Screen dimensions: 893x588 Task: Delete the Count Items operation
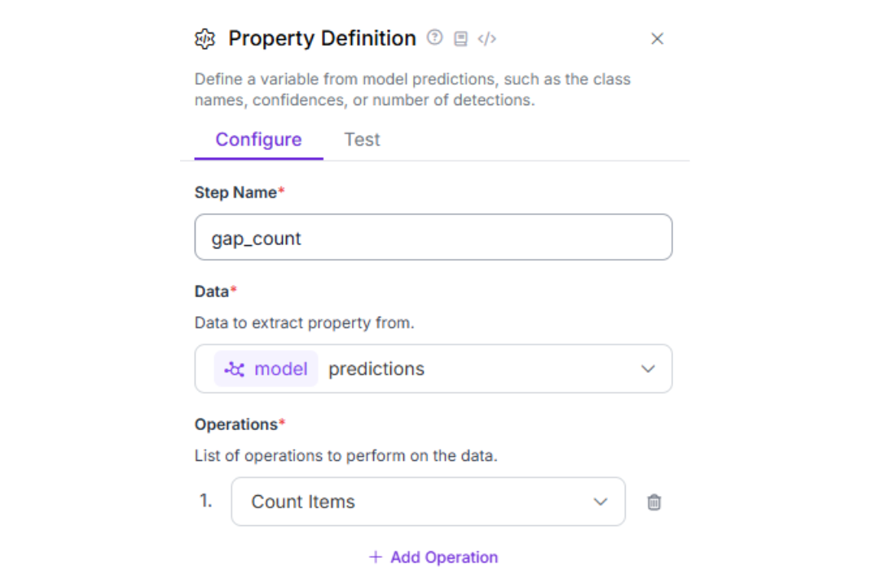click(x=653, y=502)
